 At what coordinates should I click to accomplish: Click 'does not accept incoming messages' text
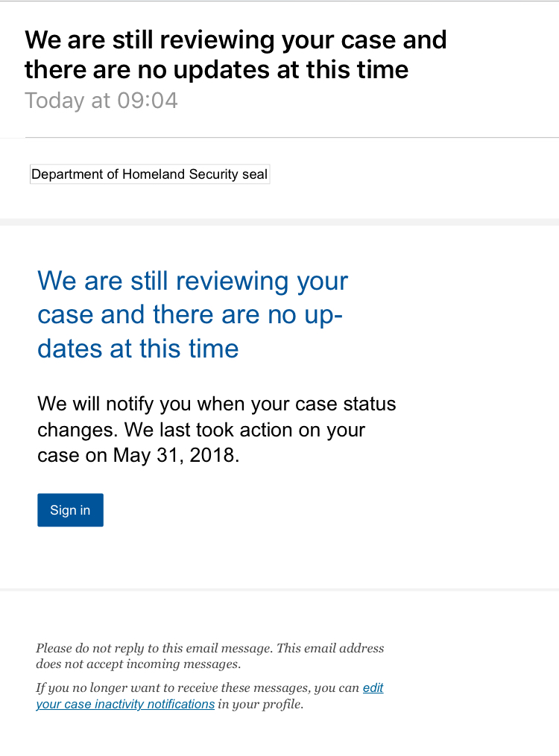(x=138, y=664)
